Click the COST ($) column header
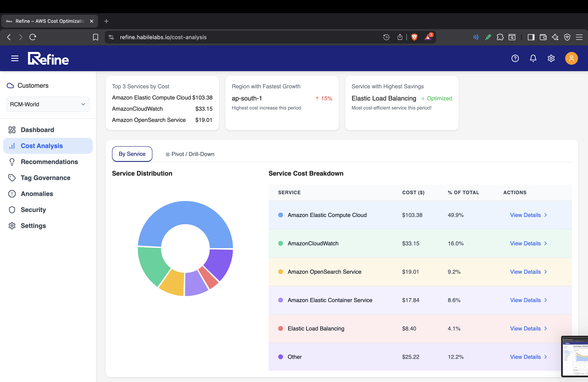This screenshot has width=588, height=382. (x=413, y=193)
